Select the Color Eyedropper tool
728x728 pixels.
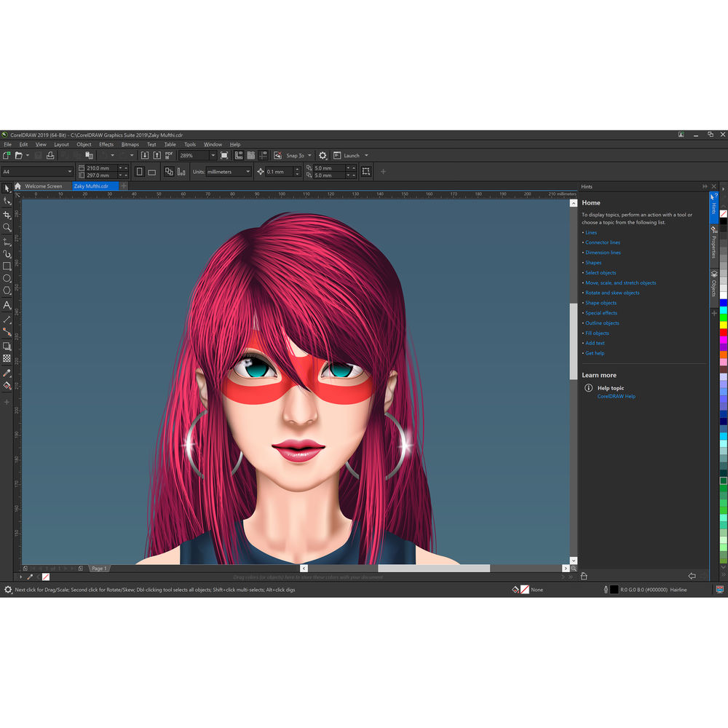pos(7,373)
